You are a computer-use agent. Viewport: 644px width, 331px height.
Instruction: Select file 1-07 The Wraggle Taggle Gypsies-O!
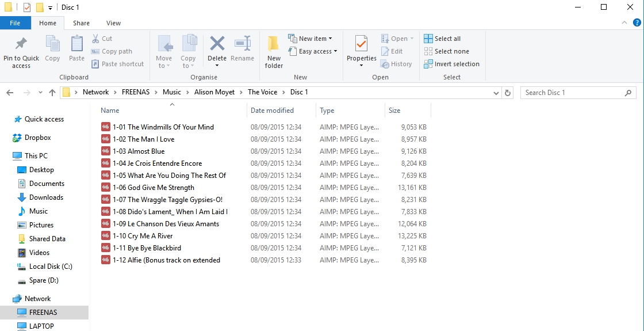(x=167, y=199)
